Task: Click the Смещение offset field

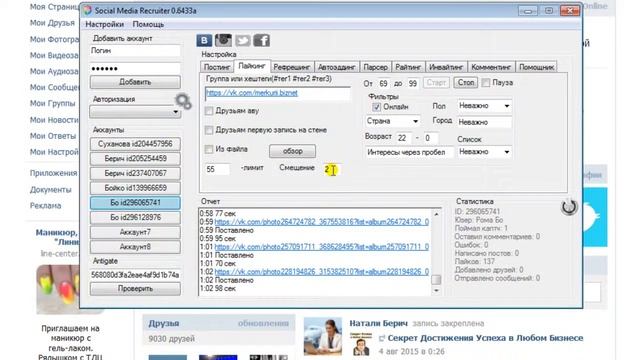Action: coord(331,169)
